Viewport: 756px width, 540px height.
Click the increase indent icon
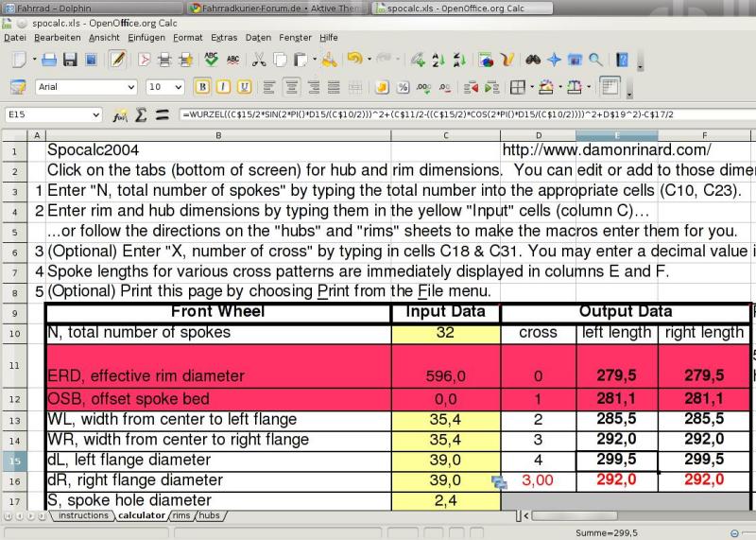(x=491, y=87)
